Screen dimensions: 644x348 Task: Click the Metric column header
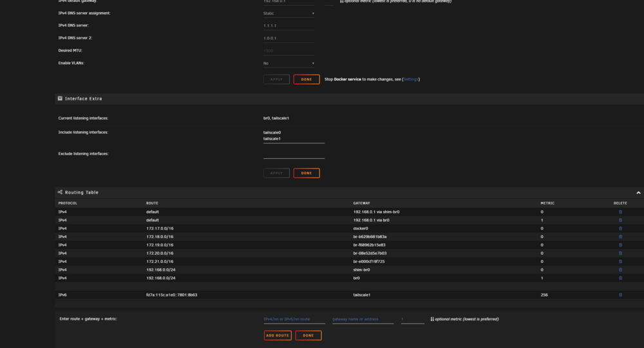tap(547, 203)
